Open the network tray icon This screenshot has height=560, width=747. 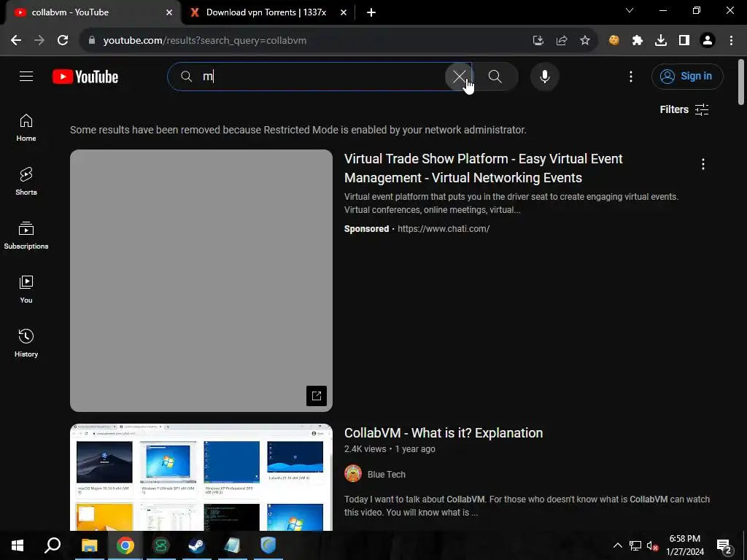click(635, 545)
